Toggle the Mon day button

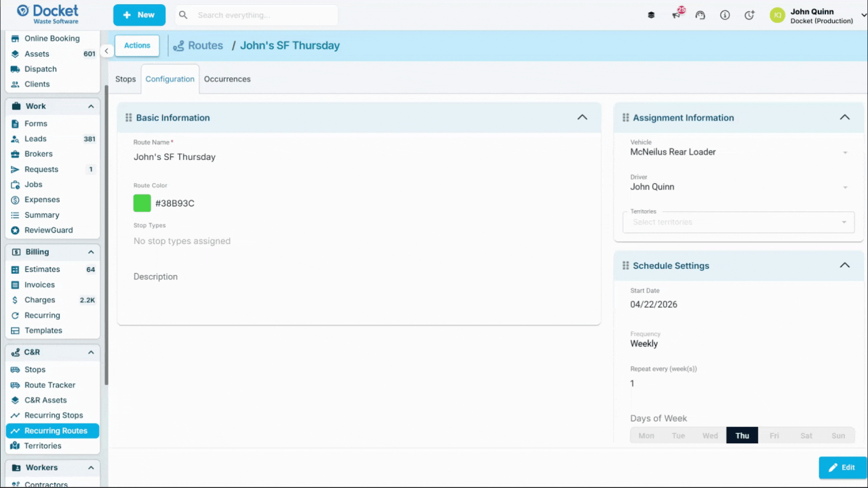point(646,435)
